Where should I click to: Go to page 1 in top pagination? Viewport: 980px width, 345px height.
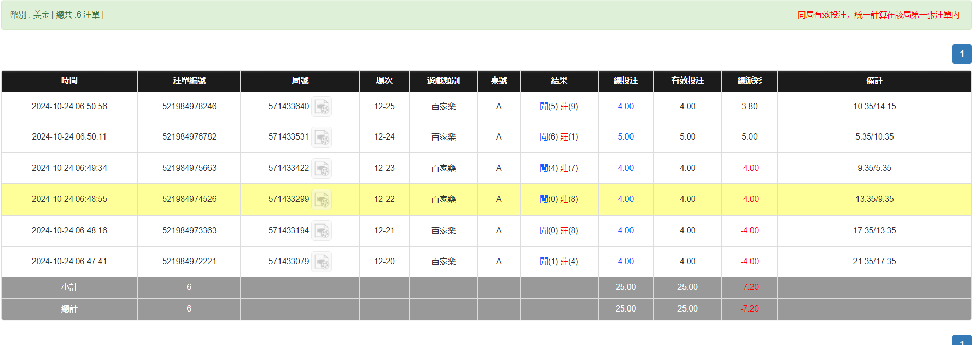pyautogui.click(x=961, y=54)
